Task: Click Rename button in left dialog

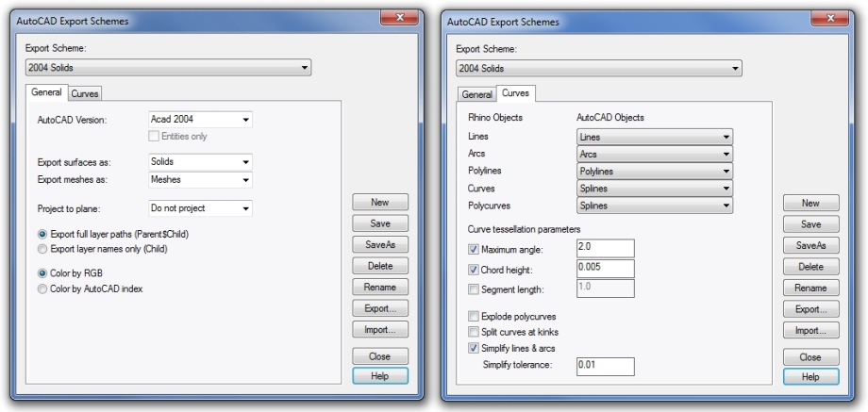Action: pos(380,287)
